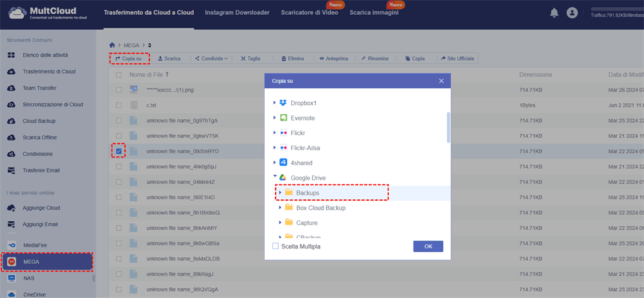Expand the Evernote tree node

[274, 118]
